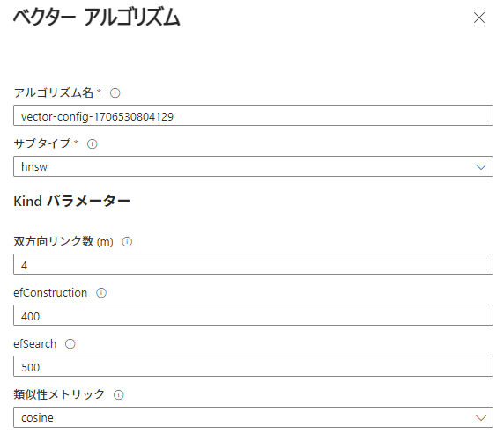Click the アルゴリズム名 field label

pyautogui.click(x=54, y=92)
